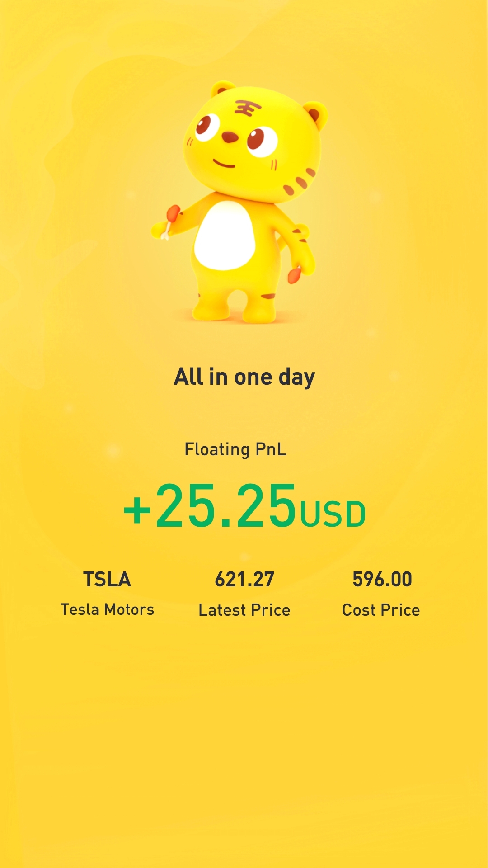The height and width of the screenshot is (868, 488).
Task: Click the 'All in one day' heading
Action: pos(244,377)
